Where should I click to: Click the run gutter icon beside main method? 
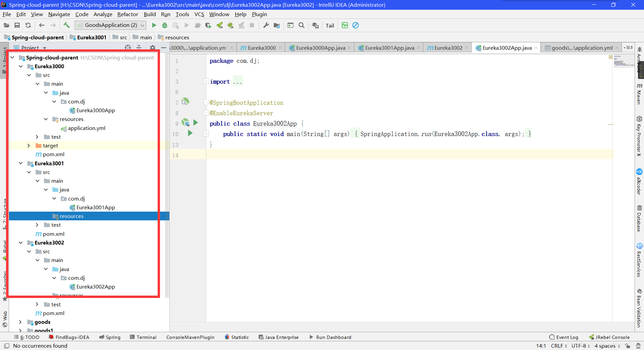(x=190, y=133)
